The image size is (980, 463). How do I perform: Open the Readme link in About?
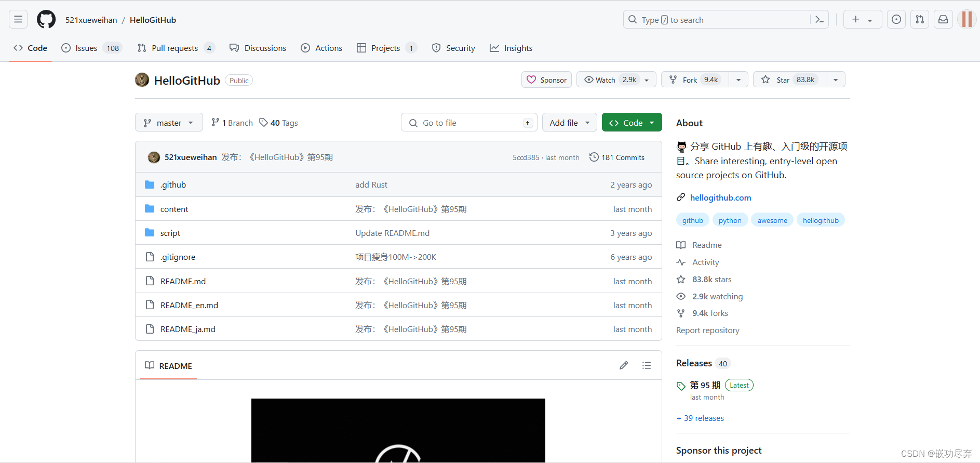(699, 245)
